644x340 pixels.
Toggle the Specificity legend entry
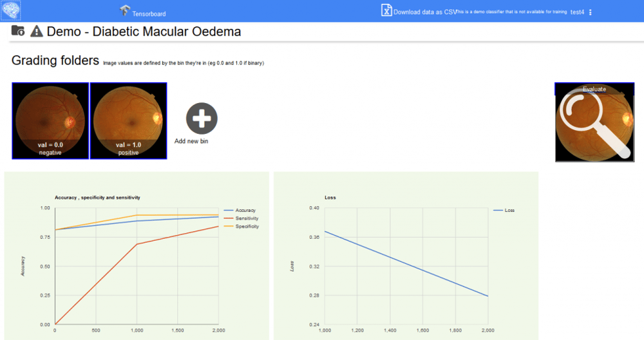(x=247, y=226)
